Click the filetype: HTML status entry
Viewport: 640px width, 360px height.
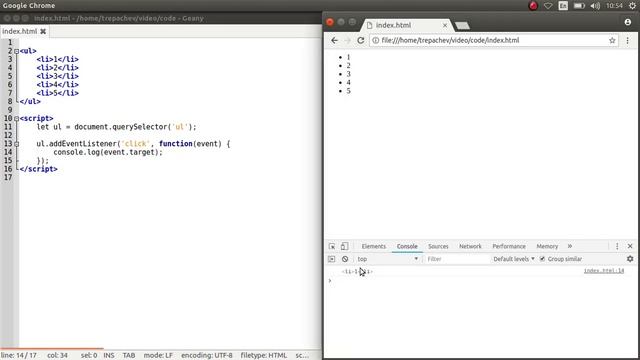pos(264,356)
